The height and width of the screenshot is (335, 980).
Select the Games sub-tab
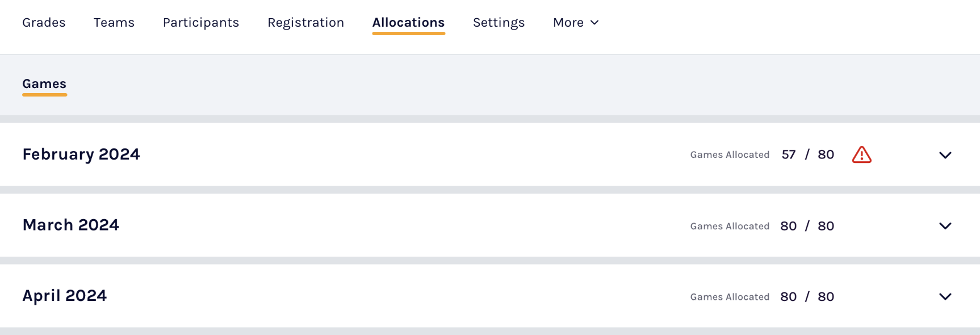click(x=44, y=84)
